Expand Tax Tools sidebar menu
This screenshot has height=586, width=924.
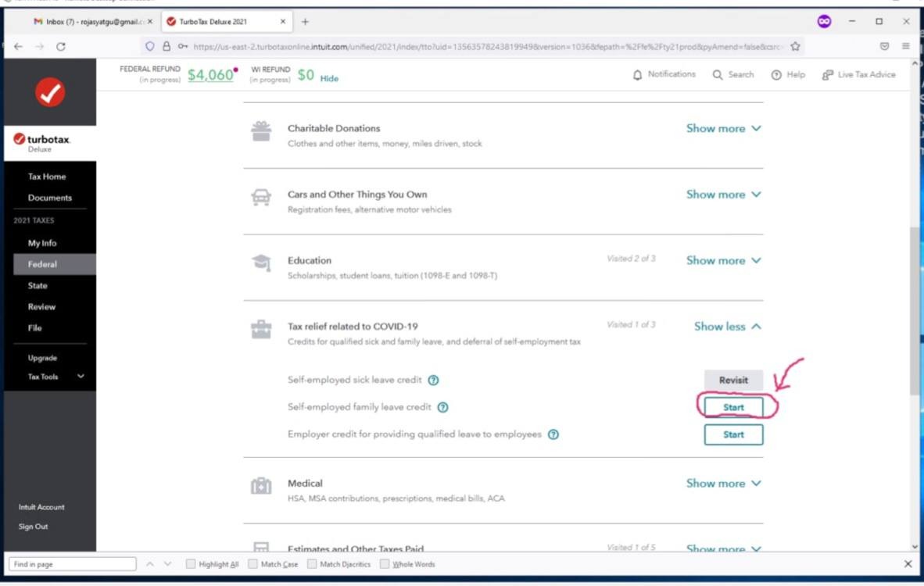point(56,377)
